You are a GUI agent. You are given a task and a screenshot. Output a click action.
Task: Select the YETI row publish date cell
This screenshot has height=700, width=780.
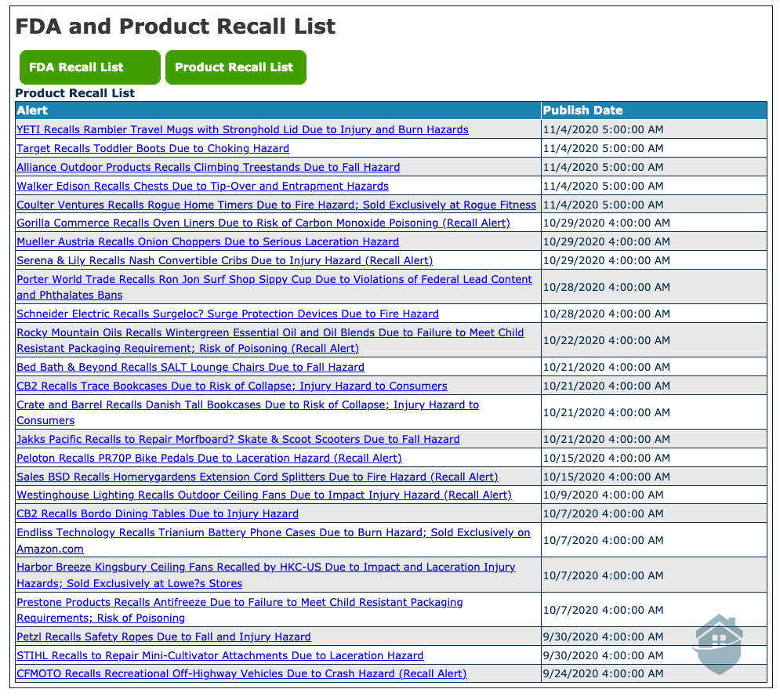tap(654, 130)
